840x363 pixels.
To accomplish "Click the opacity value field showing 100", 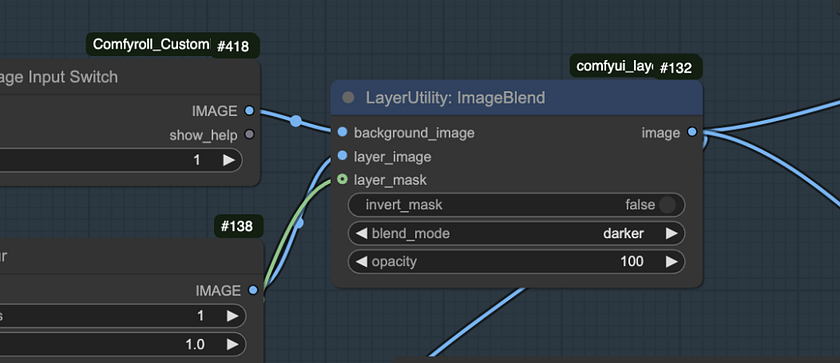I will (x=516, y=261).
